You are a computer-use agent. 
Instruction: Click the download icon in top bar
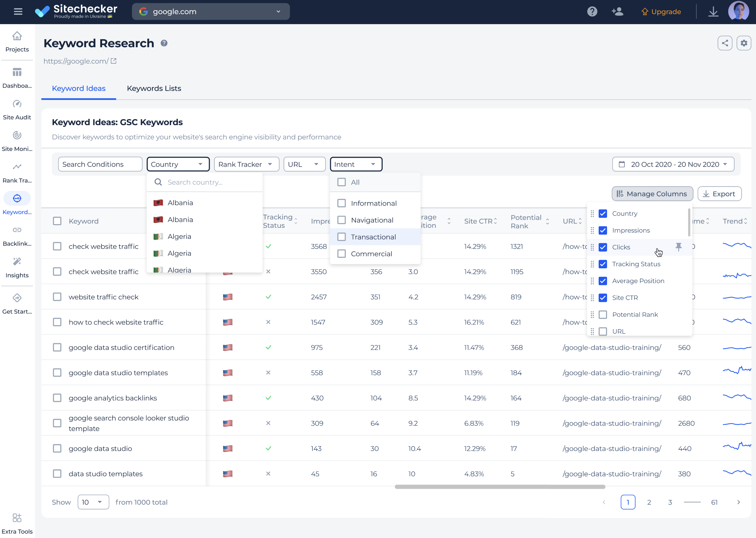pos(713,12)
